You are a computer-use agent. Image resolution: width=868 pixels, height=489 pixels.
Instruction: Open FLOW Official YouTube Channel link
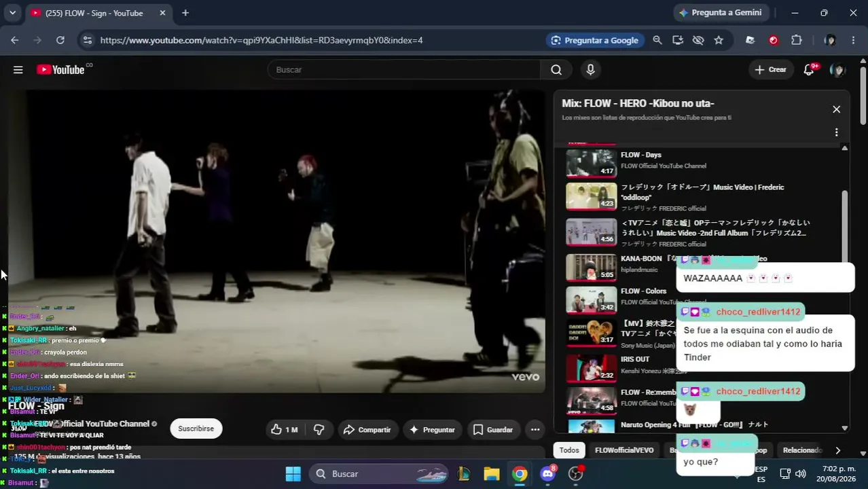92,424
